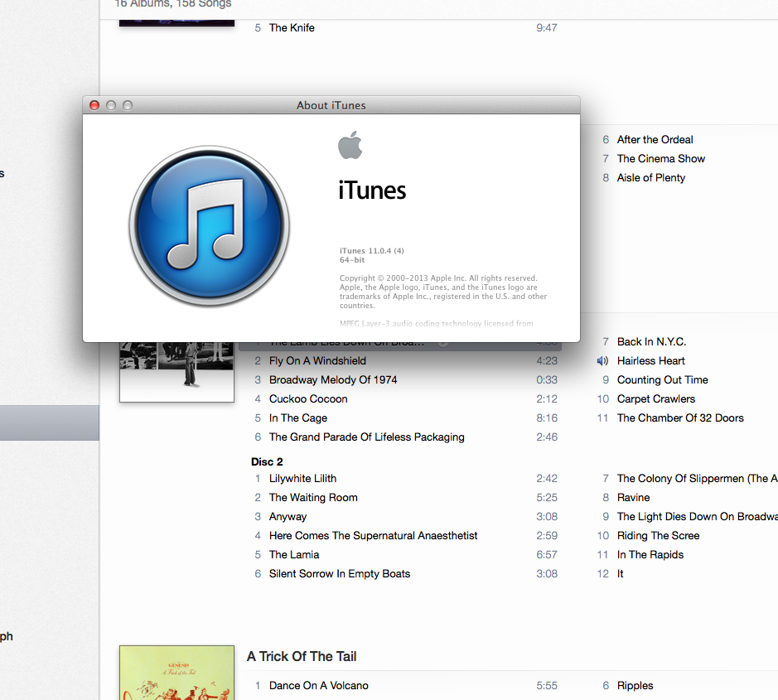Select The Knife track at the top

click(292, 27)
